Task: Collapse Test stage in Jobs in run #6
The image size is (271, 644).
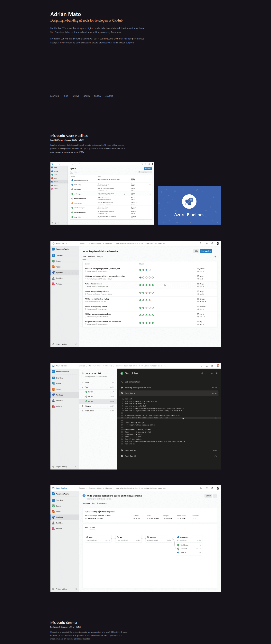Action: point(83,387)
